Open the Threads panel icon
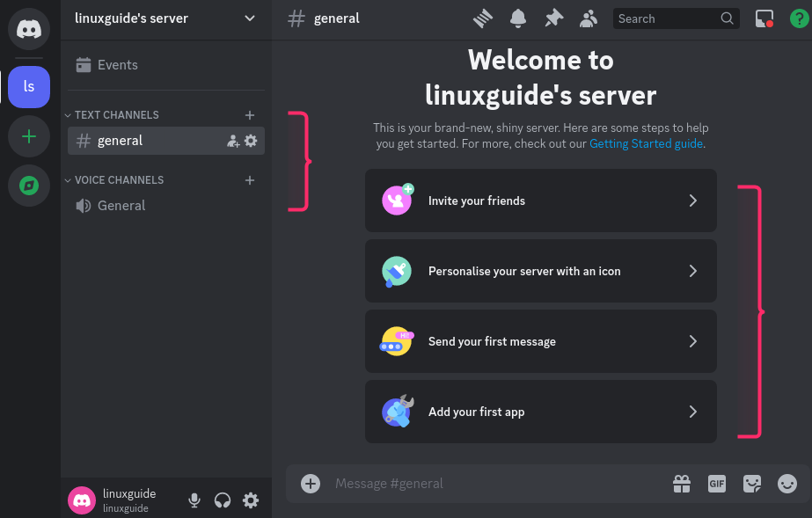This screenshot has width=812, height=518. [483, 18]
